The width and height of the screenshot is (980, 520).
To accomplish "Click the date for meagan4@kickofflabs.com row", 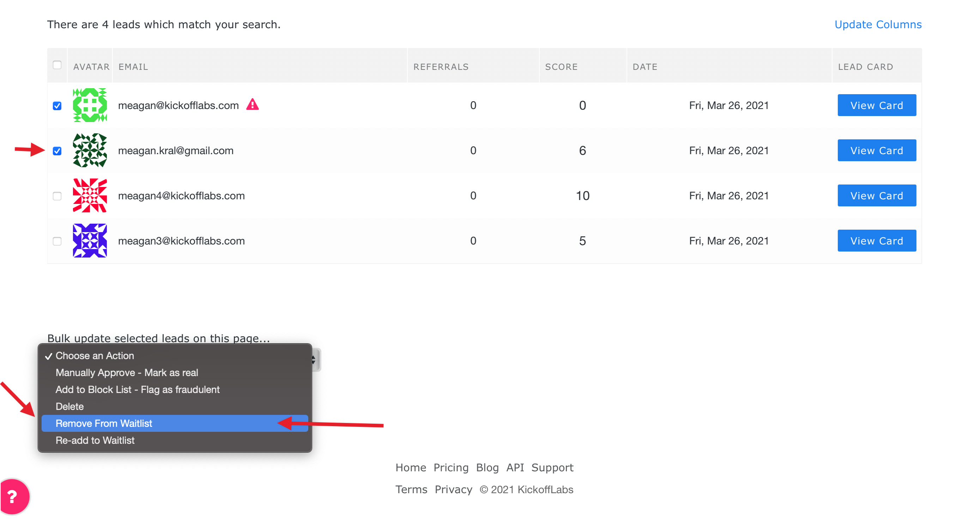I will click(728, 195).
